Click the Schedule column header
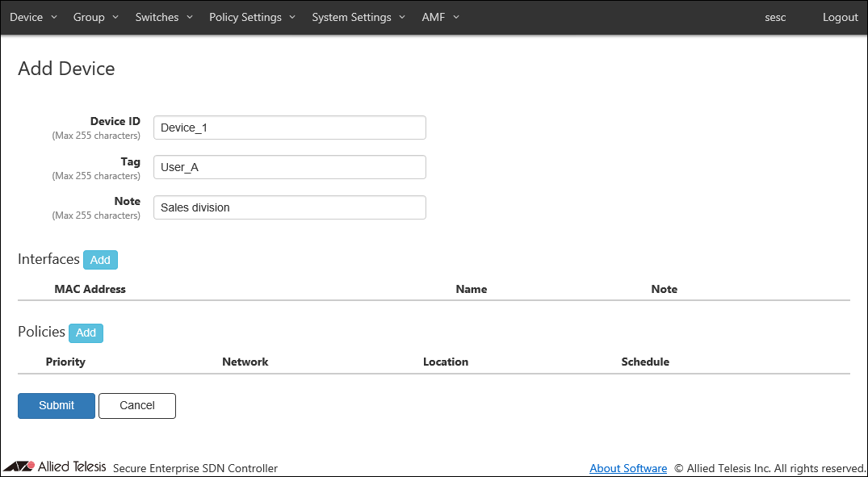The height and width of the screenshot is (477, 868). [x=645, y=362]
